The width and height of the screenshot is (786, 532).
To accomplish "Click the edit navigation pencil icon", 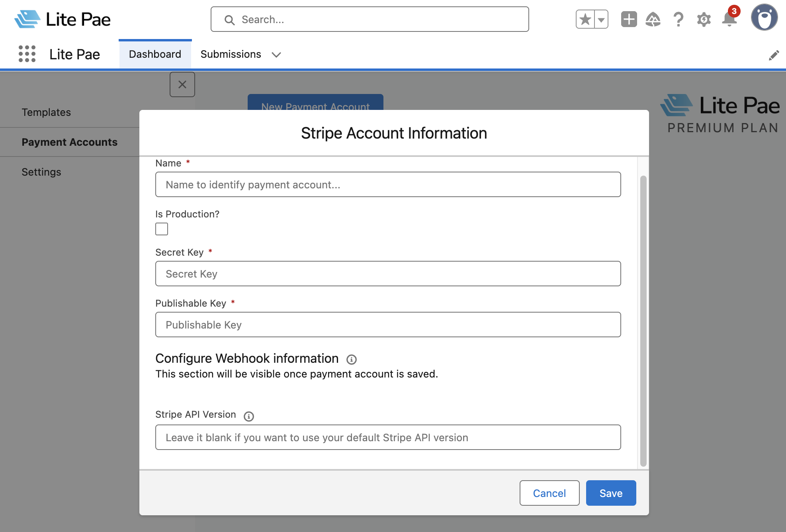I will coord(774,55).
